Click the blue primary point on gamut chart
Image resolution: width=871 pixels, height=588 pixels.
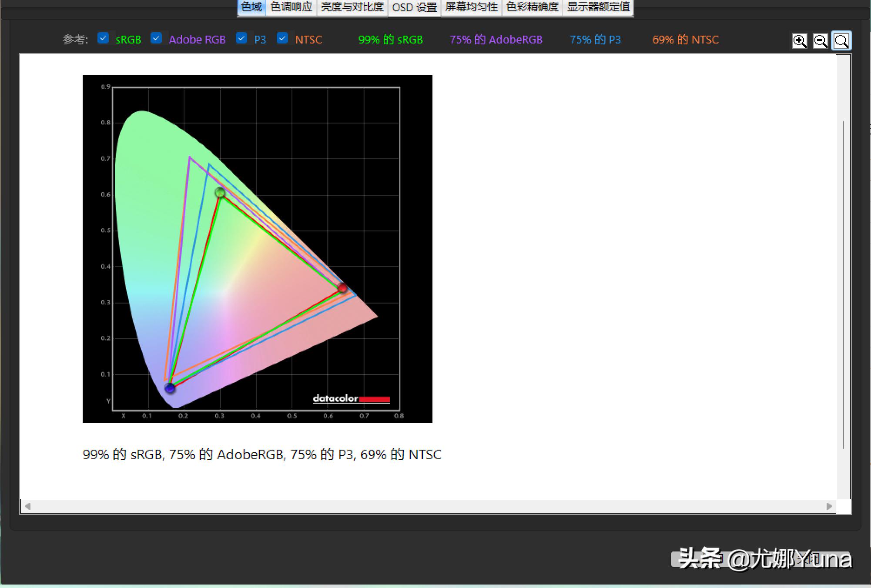pyautogui.click(x=170, y=388)
